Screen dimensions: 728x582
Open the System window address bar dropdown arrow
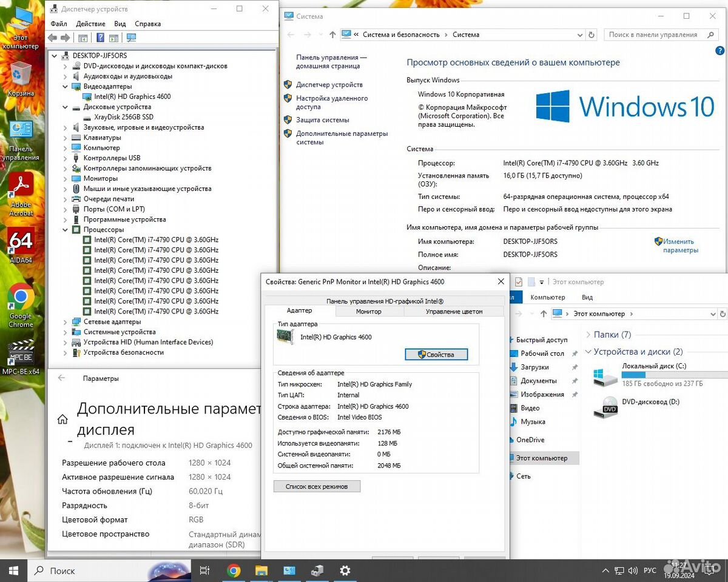581,35
